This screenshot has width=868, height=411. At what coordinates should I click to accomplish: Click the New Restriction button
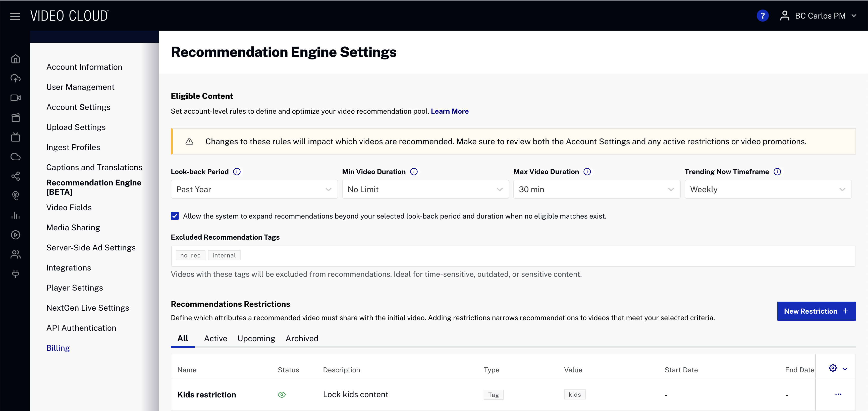tap(816, 311)
